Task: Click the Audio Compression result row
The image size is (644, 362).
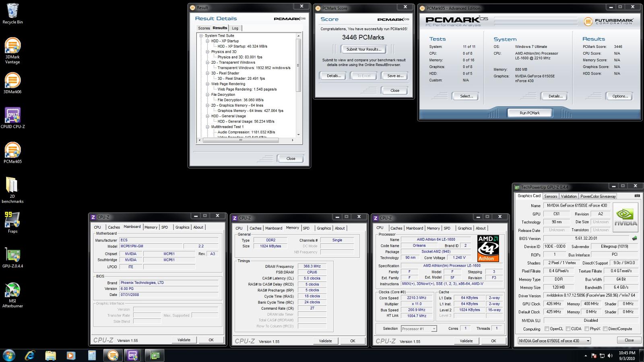Action: pos(246,132)
